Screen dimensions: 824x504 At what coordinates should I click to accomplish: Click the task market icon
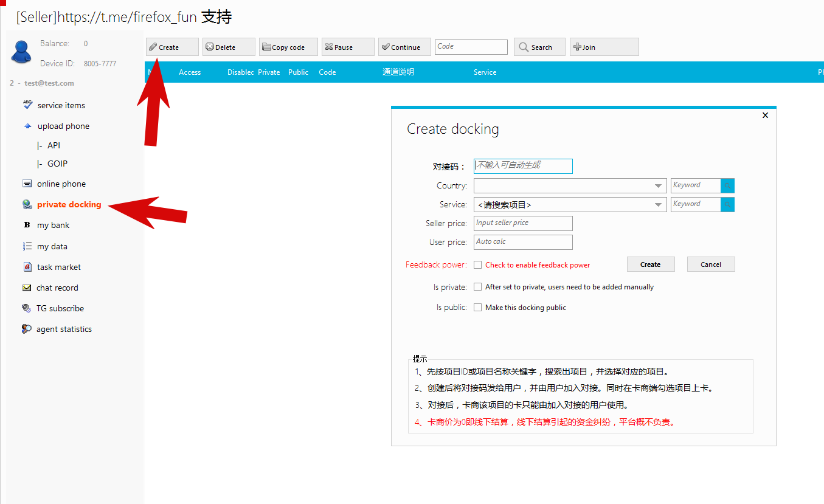point(27,267)
